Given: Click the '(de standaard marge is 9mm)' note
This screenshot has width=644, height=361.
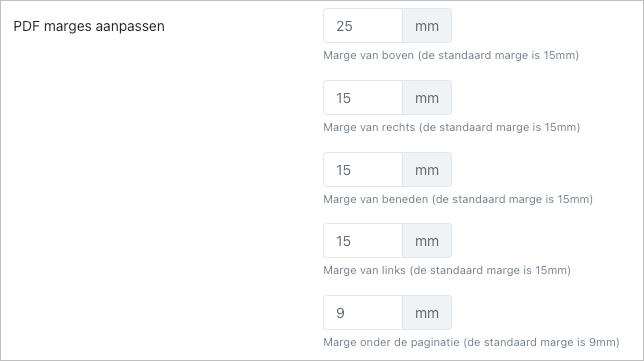Looking at the screenshot, I should click(541, 342).
